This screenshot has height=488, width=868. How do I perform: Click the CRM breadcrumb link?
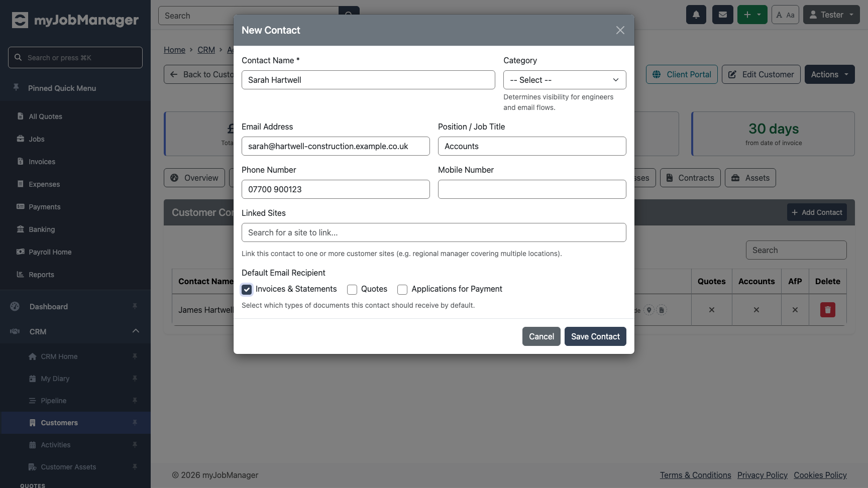coord(206,50)
